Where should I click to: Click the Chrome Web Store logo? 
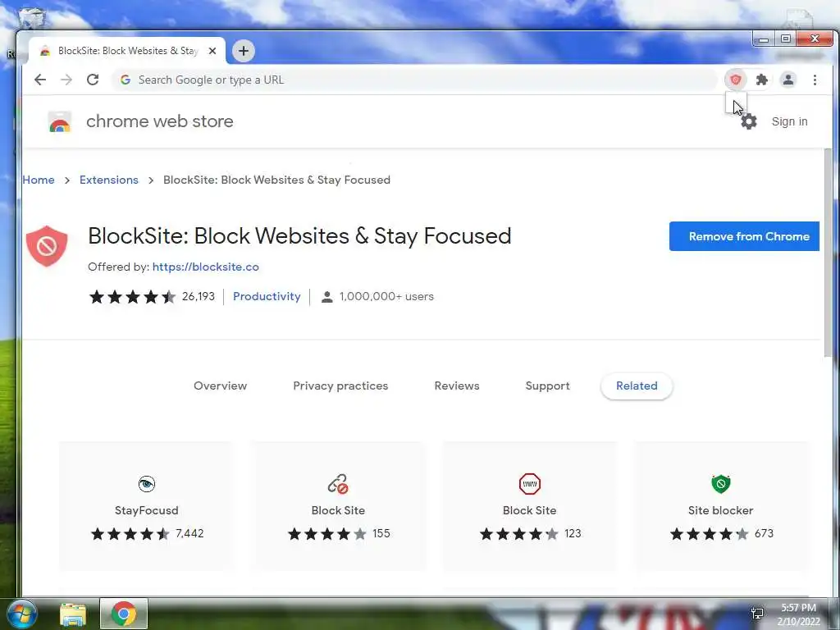(59, 121)
